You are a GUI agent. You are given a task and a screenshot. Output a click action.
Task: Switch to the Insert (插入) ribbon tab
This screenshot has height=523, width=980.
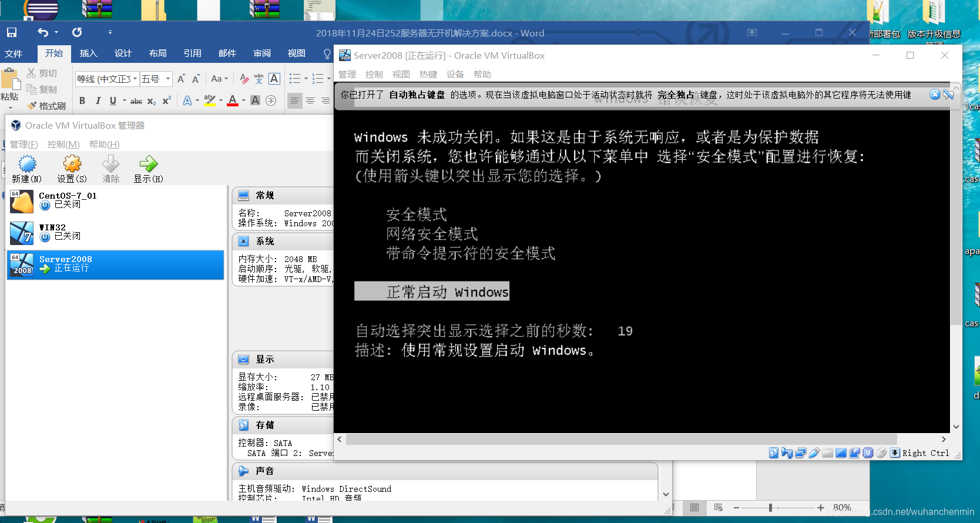(x=88, y=53)
